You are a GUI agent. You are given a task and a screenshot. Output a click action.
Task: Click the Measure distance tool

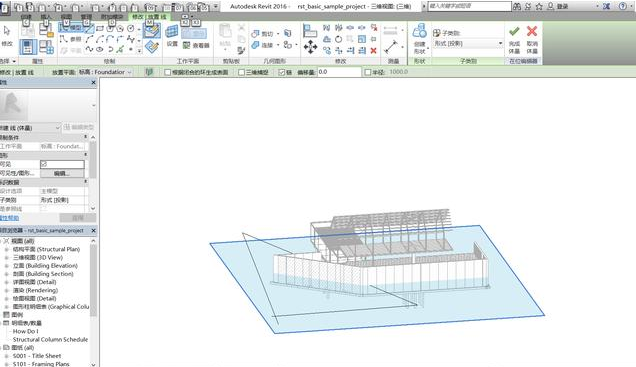point(391,47)
